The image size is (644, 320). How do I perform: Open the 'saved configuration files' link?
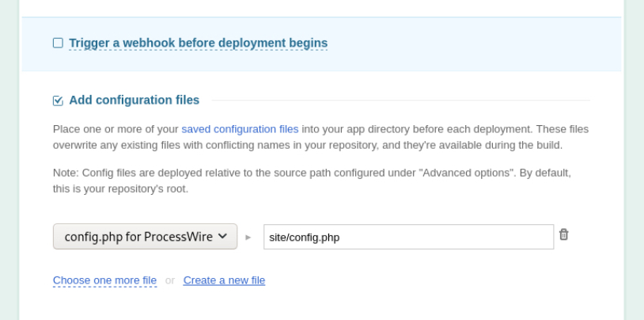[240, 129]
